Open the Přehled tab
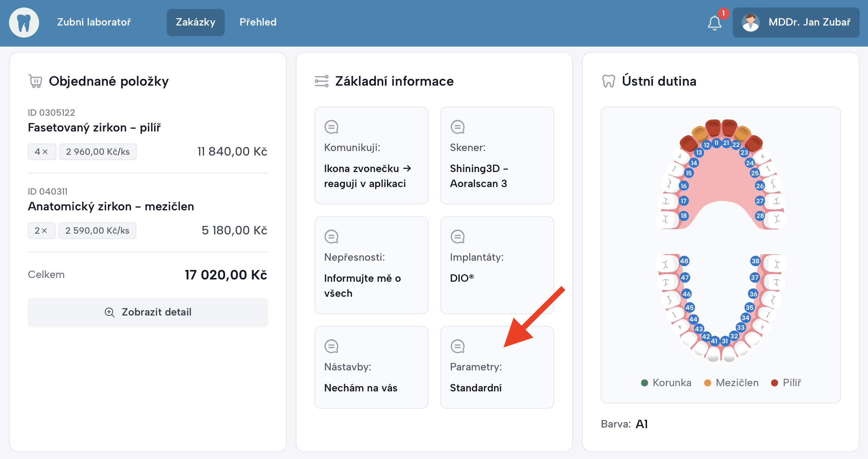 pos(258,23)
